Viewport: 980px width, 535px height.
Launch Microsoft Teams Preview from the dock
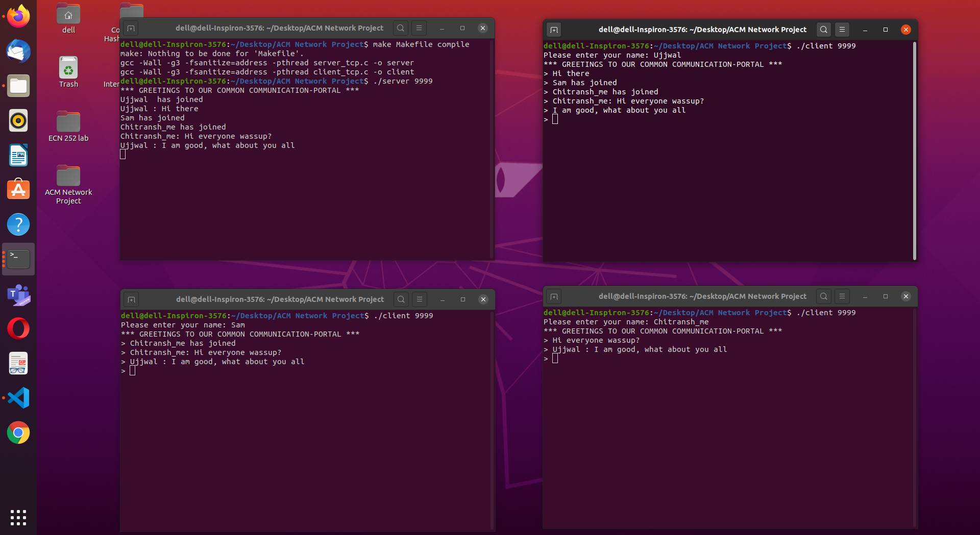click(18, 295)
